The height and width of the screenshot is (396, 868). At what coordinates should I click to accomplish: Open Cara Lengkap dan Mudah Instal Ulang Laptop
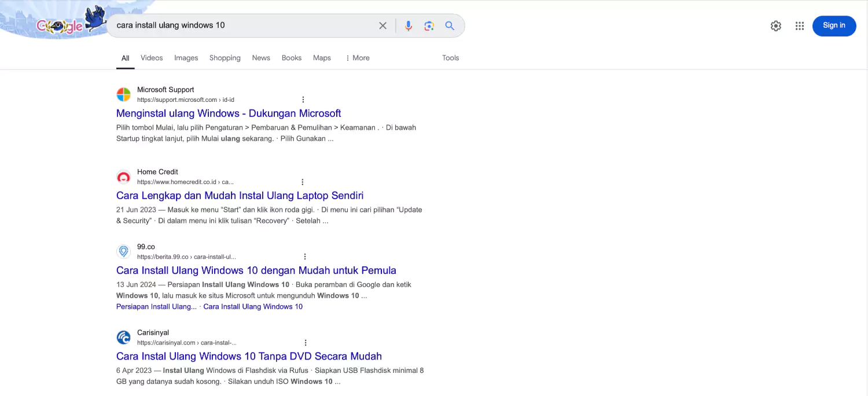(x=240, y=196)
